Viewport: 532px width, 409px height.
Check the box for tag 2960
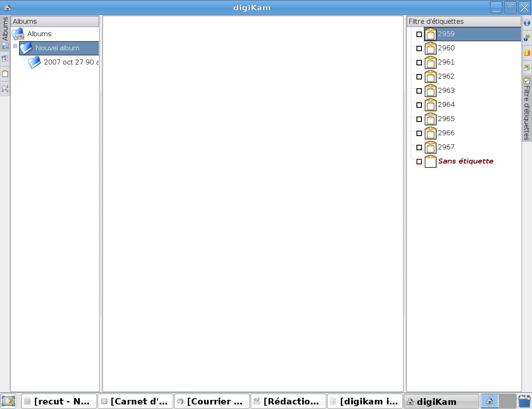[x=419, y=49]
